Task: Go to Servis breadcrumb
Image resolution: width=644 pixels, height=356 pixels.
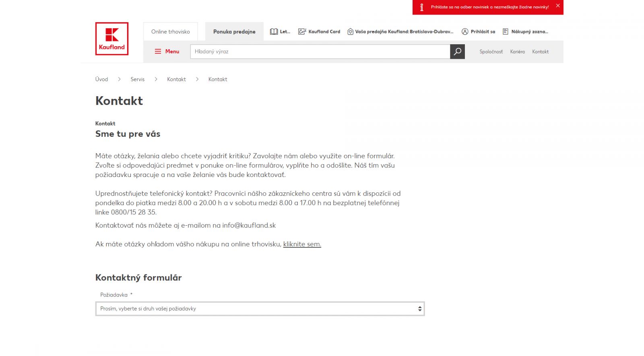Action: [137, 79]
